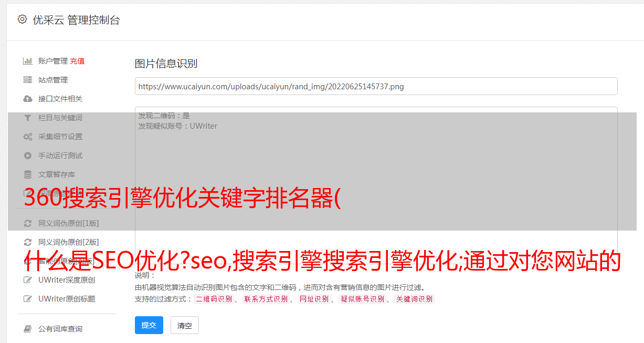Click the 发现二维码：是 result line
This screenshot has width=644, height=343.
click(x=164, y=116)
